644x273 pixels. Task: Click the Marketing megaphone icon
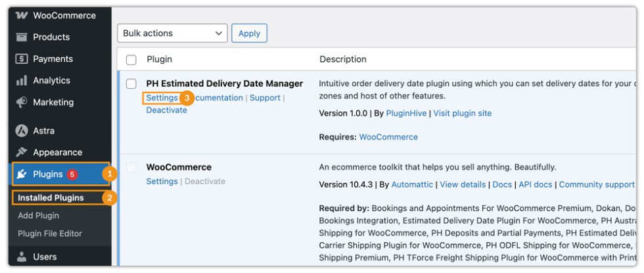(x=21, y=102)
